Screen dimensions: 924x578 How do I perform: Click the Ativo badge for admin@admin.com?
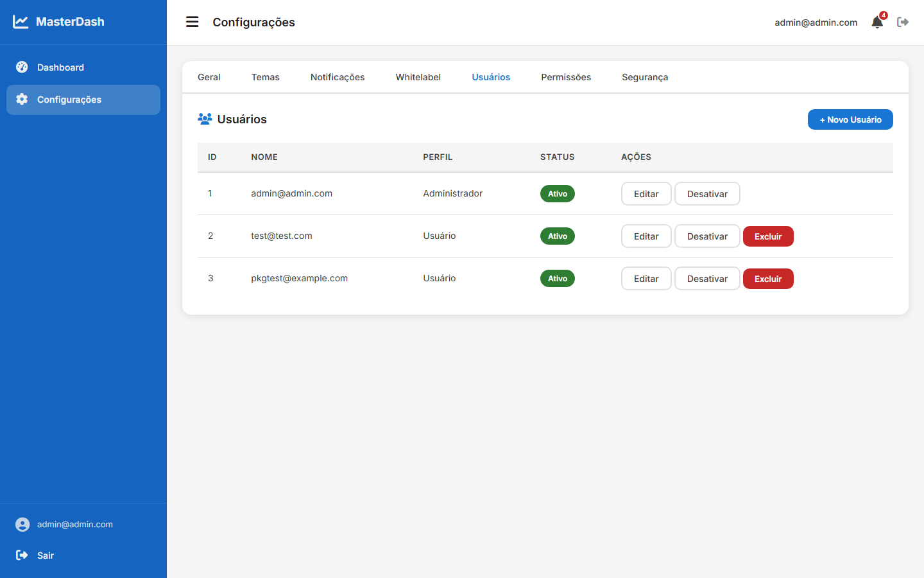[x=558, y=193]
